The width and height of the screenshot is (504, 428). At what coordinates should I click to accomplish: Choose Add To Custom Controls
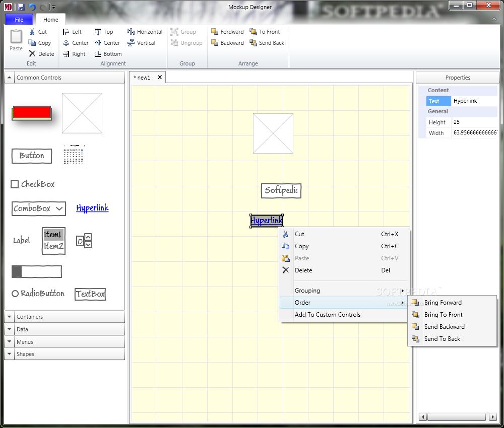click(344, 315)
